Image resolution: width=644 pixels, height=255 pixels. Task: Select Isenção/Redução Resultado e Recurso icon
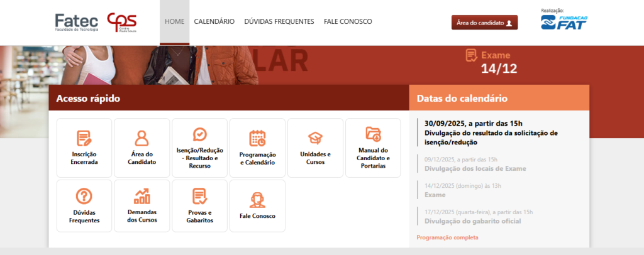click(199, 134)
